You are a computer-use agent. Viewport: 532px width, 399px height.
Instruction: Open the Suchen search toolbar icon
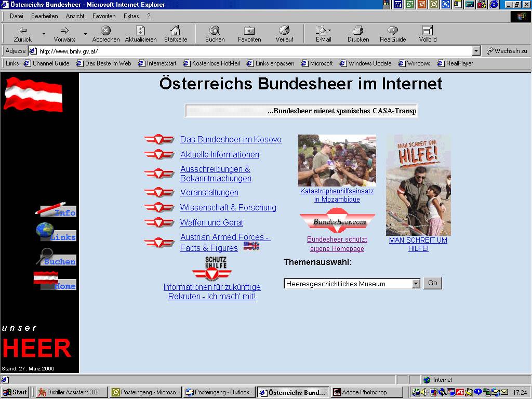click(215, 31)
